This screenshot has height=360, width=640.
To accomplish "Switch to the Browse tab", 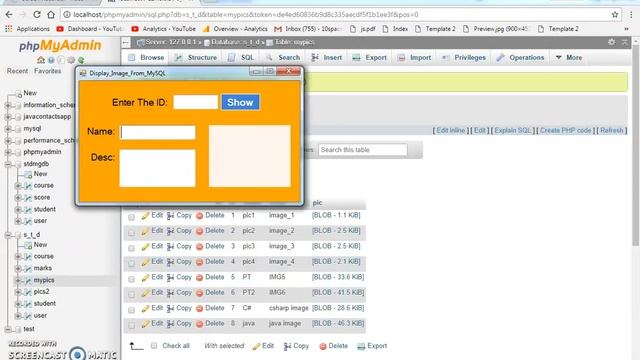I will tap(146, 58).
